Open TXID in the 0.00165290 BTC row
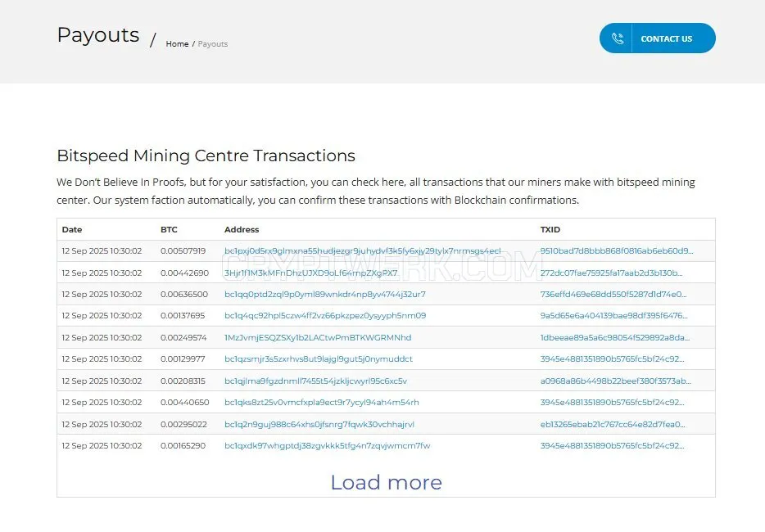Image resolution: width=765 pixels, height=532 pixels. click(613, 446)
